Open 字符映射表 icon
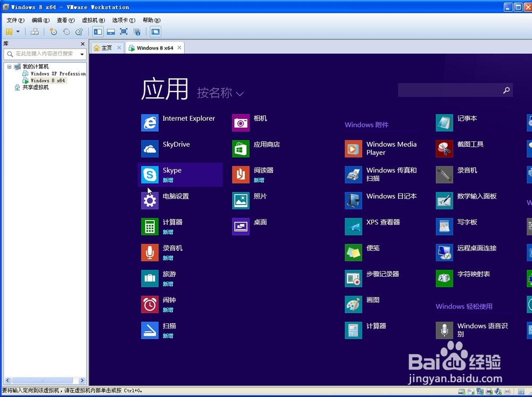The width and height of the screenshot is (532, 397). coord(444,278)
